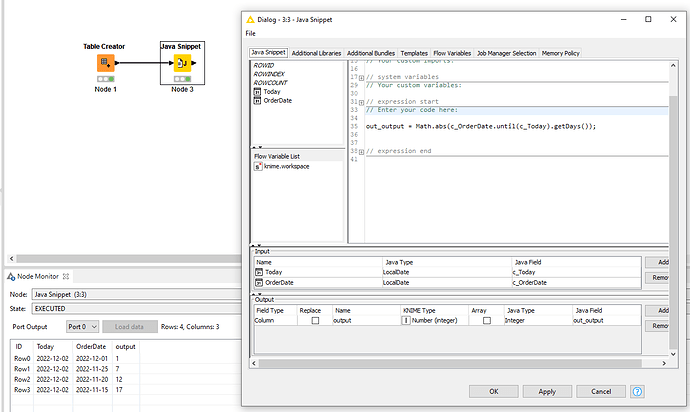The width and height of the screenshot is (690, 412).
Task: Select Row3 in Node Monitor table
Action: click(22, 390)
